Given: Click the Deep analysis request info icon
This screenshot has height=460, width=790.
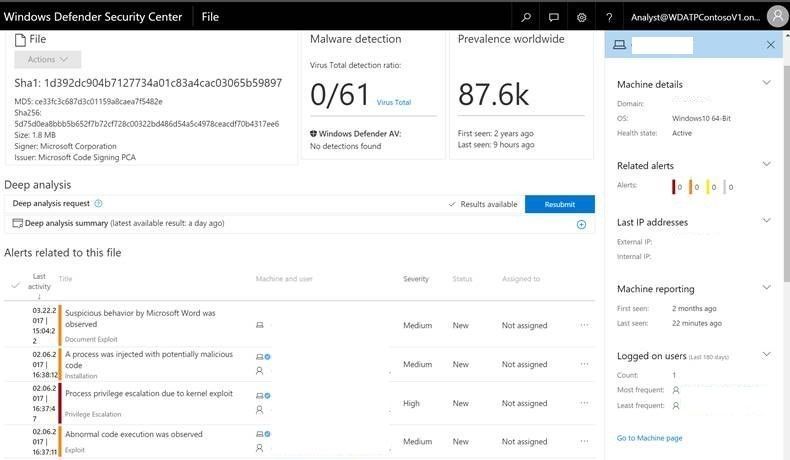Looking at the screenshot, I should [98, 204].
